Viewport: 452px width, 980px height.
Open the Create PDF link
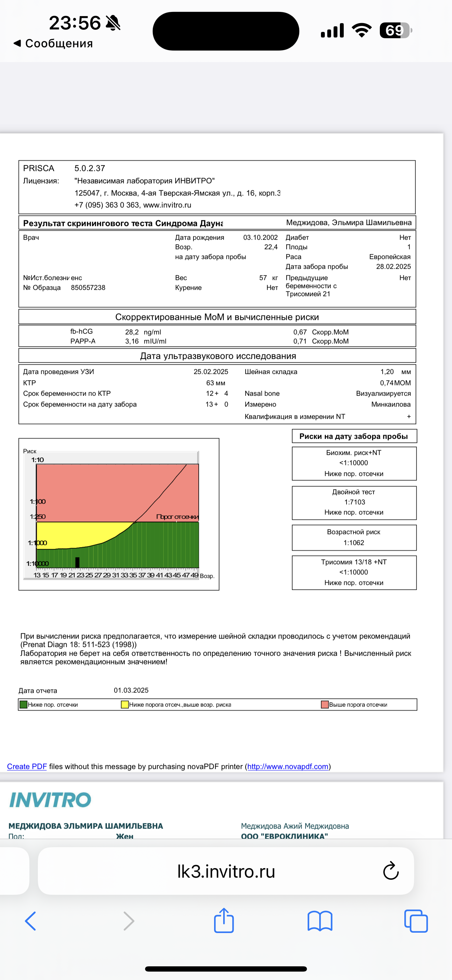27,766
